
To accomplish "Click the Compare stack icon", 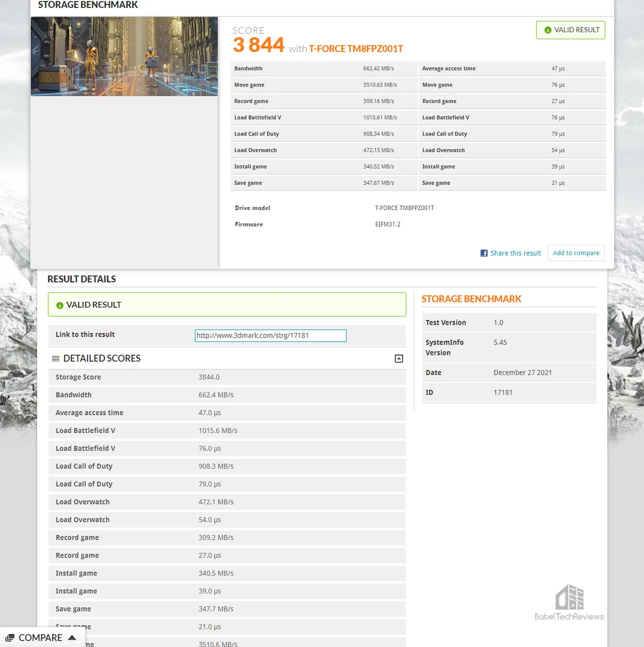I will pos(10,638).
